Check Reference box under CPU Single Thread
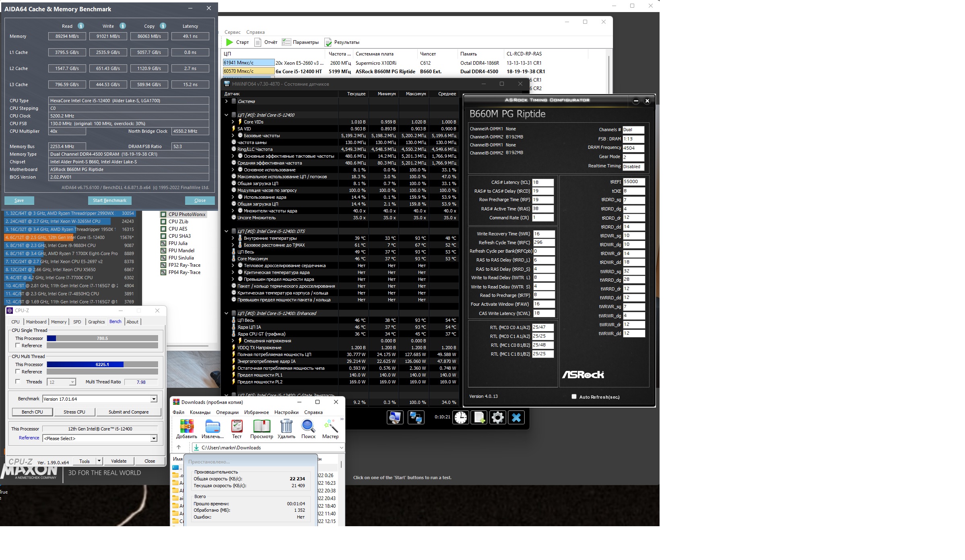The height and width of the screenshot is (560, 965). [18, 345]
